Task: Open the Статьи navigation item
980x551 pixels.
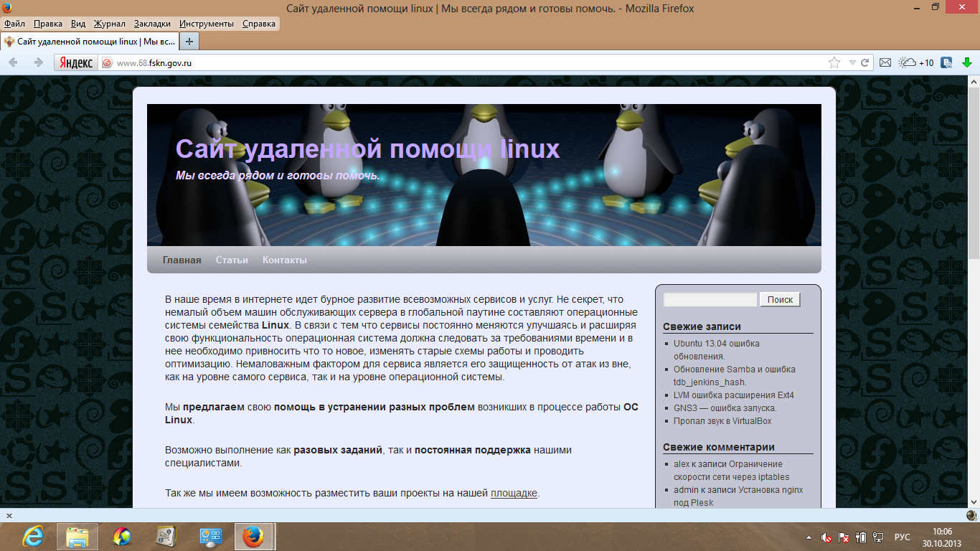Action: (x=232, y=260)
